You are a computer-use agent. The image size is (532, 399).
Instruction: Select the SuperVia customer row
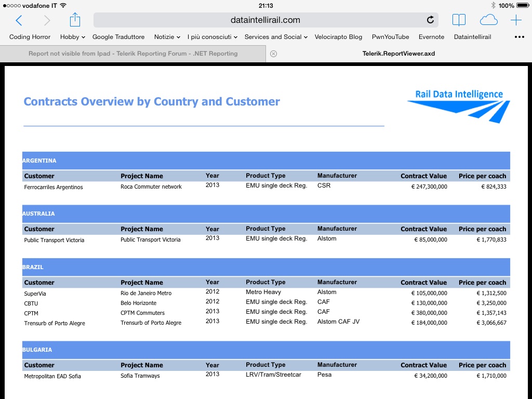35,294
